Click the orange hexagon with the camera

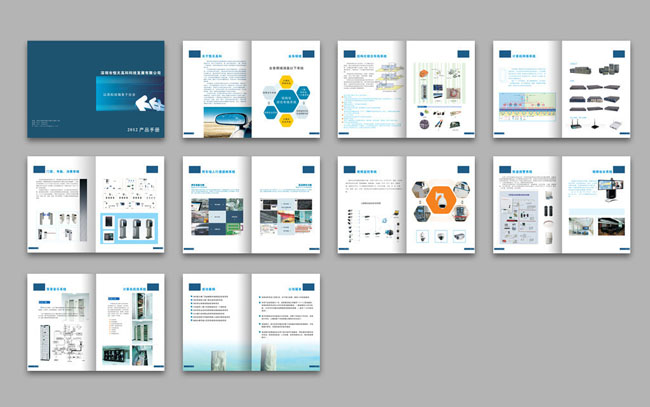440,202
